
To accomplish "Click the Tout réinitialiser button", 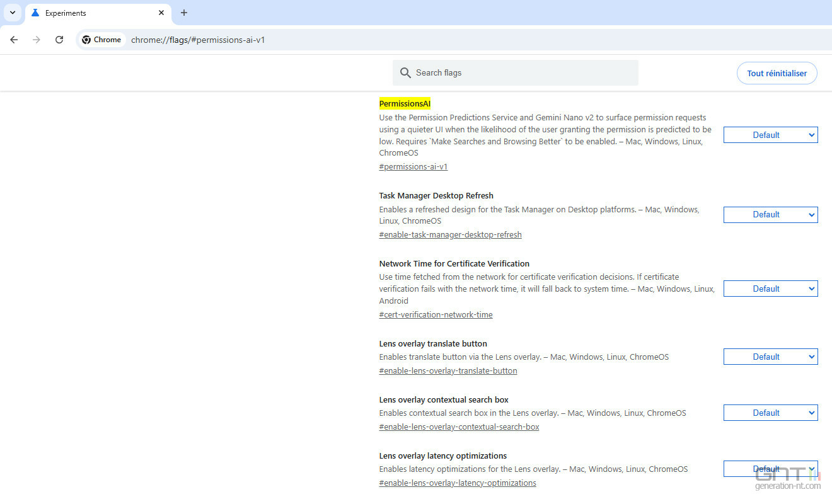I will point(777,73).
